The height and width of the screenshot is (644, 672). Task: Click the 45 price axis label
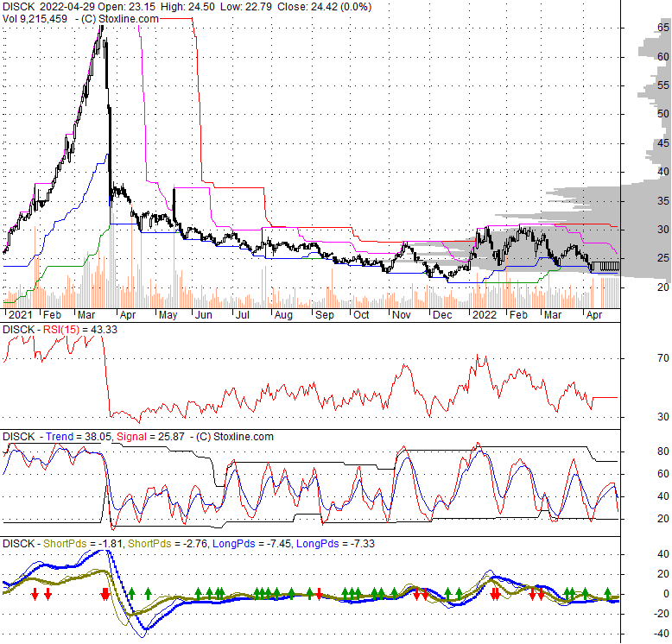pos(663,143)
